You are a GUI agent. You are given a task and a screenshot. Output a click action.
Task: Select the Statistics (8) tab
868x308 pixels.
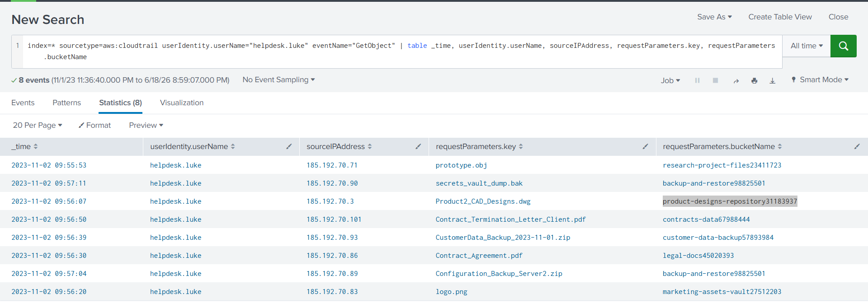(x=120, y=103)
